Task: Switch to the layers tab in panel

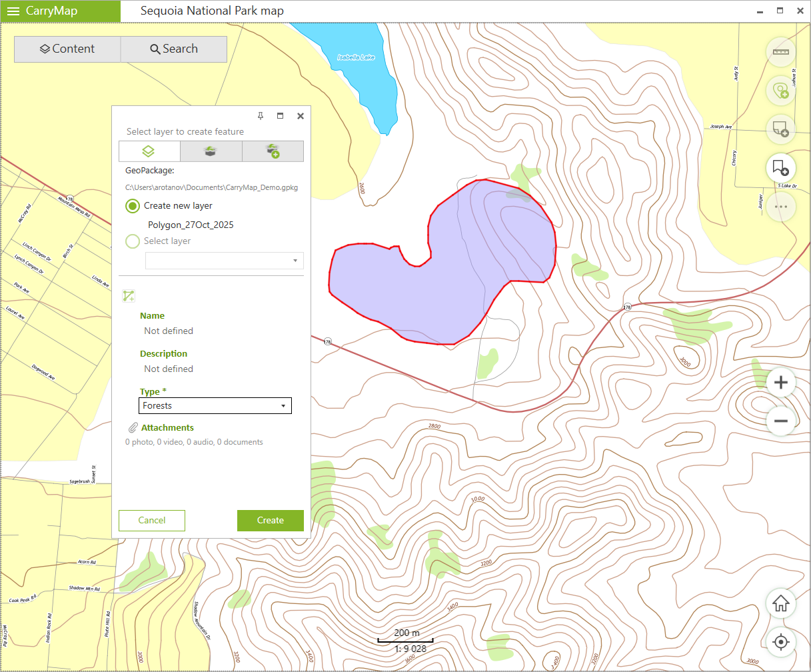Action: [x=149, y=151]
